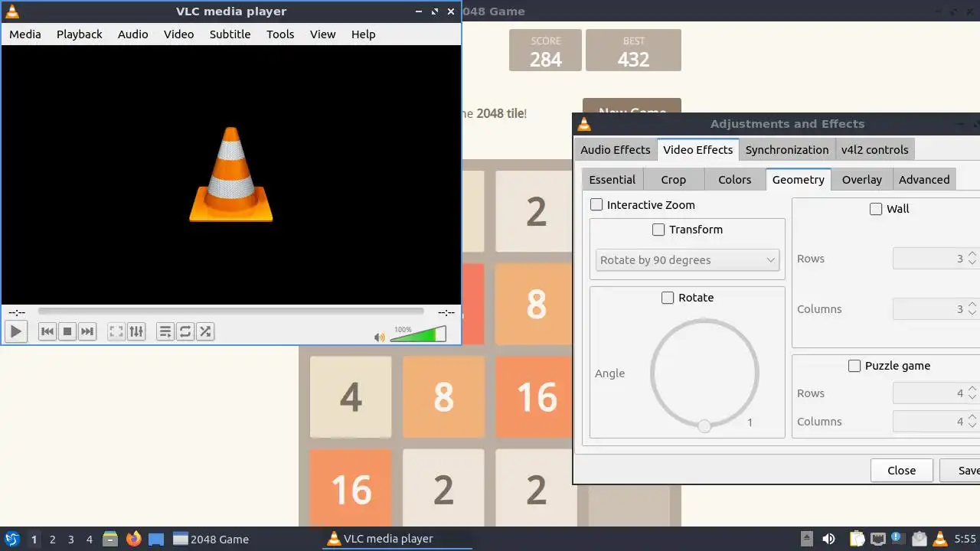Enable shuffle (random) icon in VLC
The height and width of the screenshot is (551, 980).
pos(205,331)
